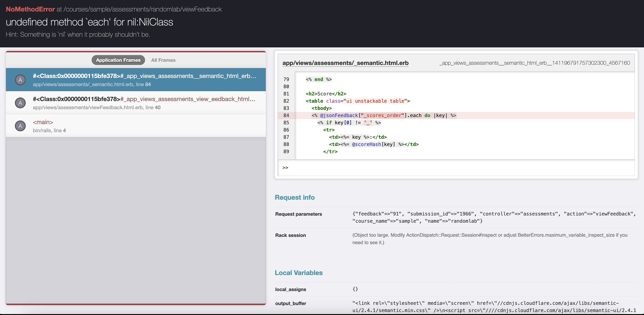Click line number 79 in the code gutter
644x315 pixels.
click(x=286, y=79)
